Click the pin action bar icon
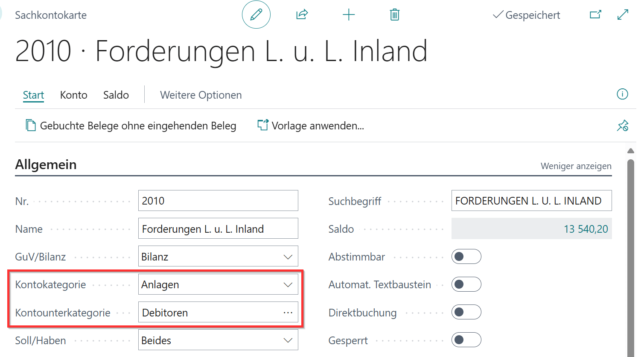644x357 pixels. 622,126
